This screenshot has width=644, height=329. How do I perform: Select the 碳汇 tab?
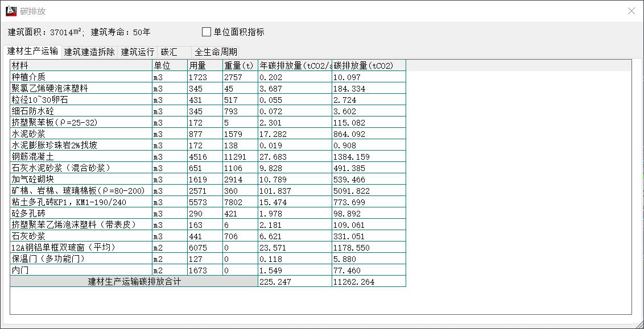[169, 52]
